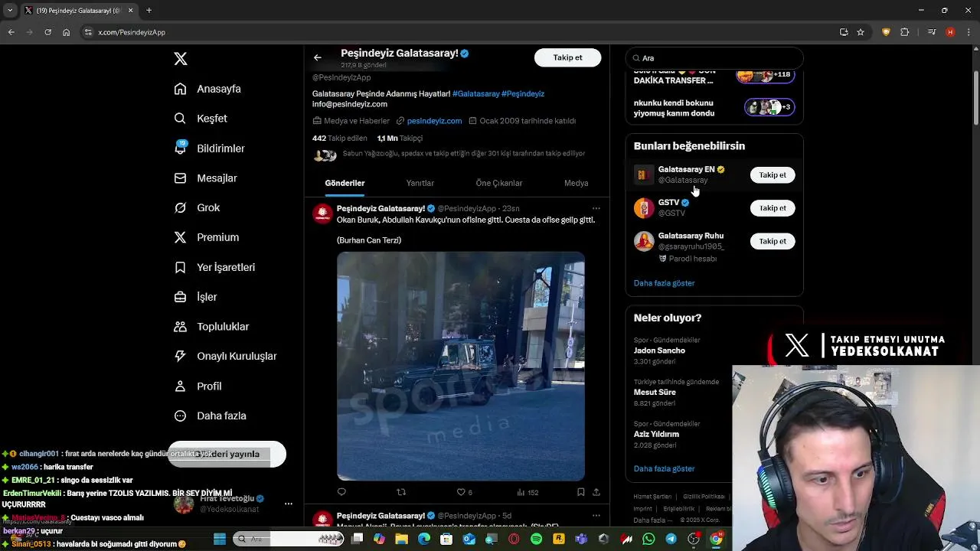Open 442 Takip edilen list
The image size is (980, 551).
click(340, 139)
